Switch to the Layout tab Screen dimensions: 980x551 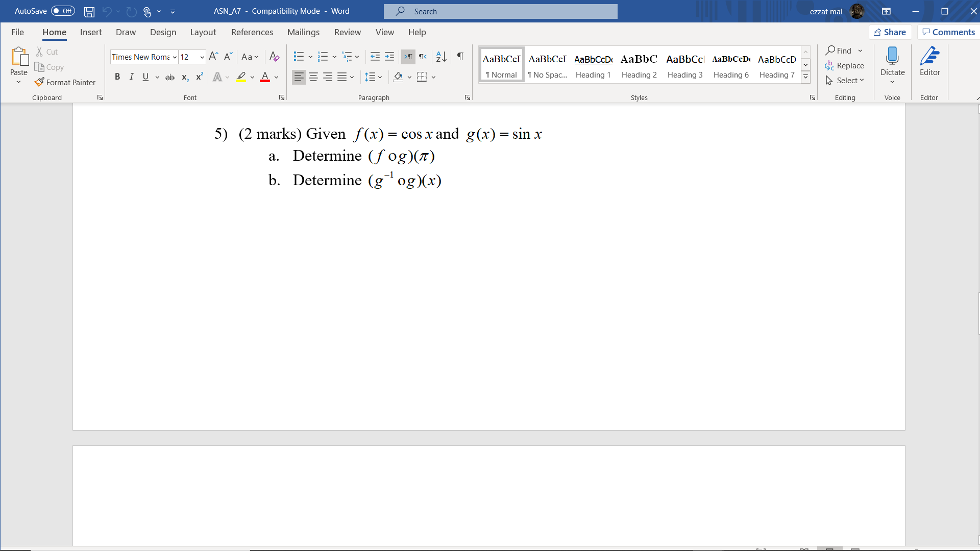pos(203,32)
